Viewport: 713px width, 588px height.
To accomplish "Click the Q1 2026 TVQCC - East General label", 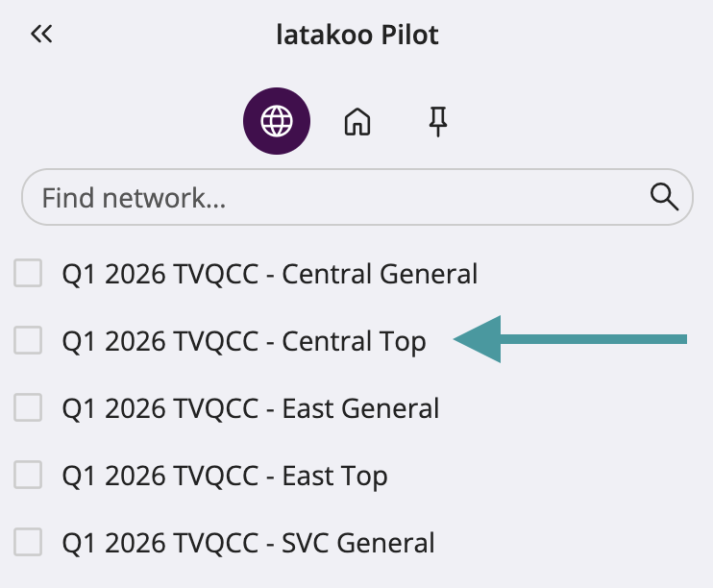I will tap(250, 408).
